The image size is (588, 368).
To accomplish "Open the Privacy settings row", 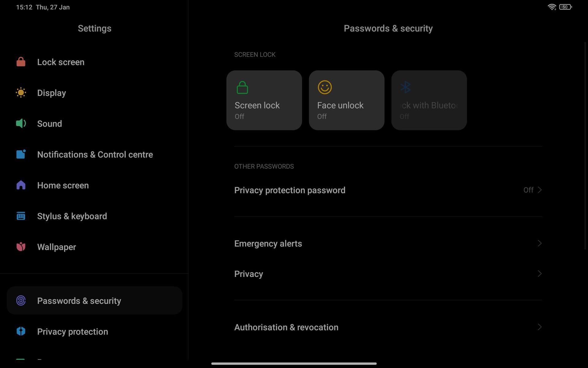I will 388,274.
